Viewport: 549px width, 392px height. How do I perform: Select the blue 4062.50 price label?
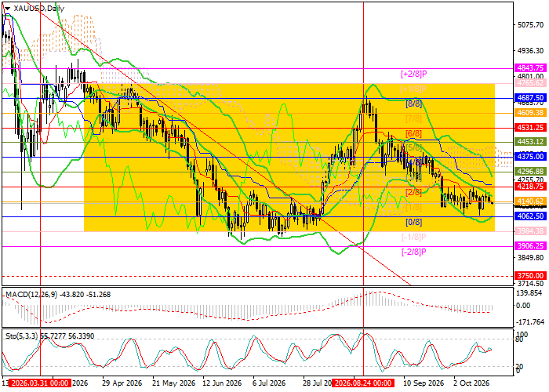[x=530, y=216]
